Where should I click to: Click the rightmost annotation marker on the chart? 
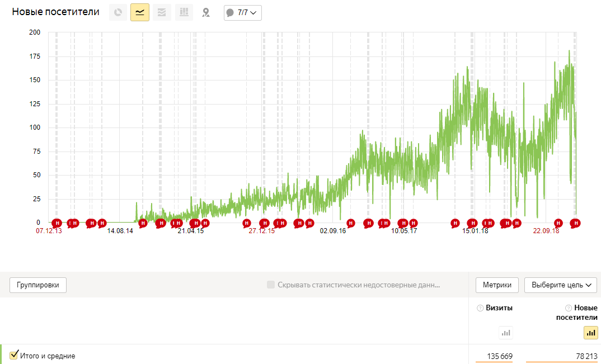(x=575, y=224)
